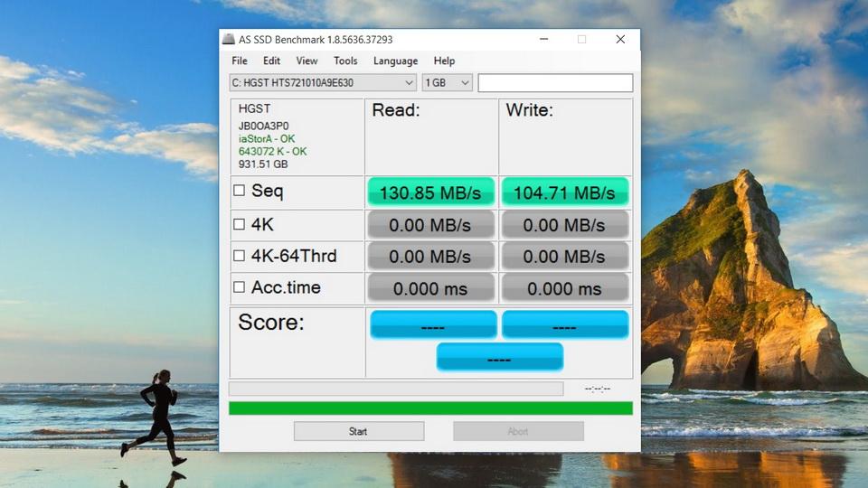Open the Language menu
This screenshot has height=488, width=868.
tap(395, 61)
